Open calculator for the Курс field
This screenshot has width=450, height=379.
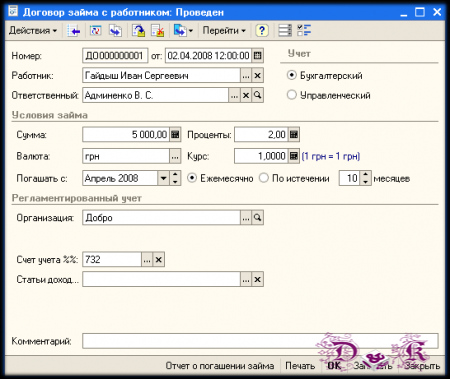(294, 156)
